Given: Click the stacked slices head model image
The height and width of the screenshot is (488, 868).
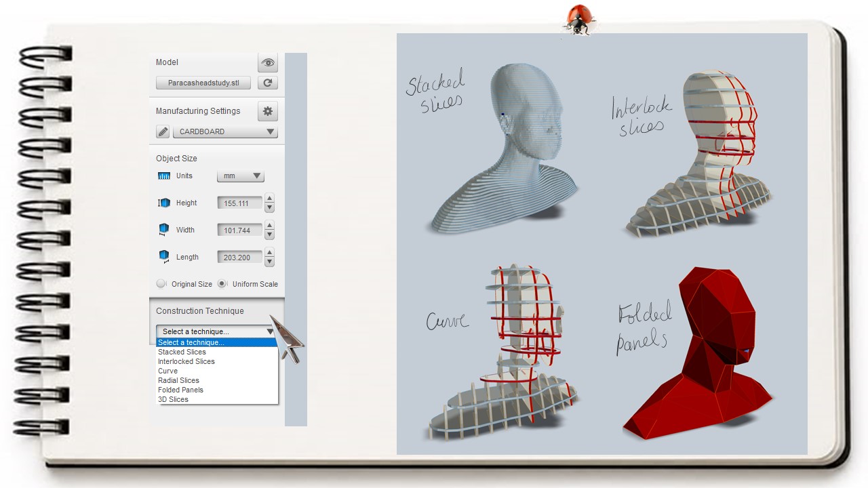Looking at the screenshot, I should [505, 149].
